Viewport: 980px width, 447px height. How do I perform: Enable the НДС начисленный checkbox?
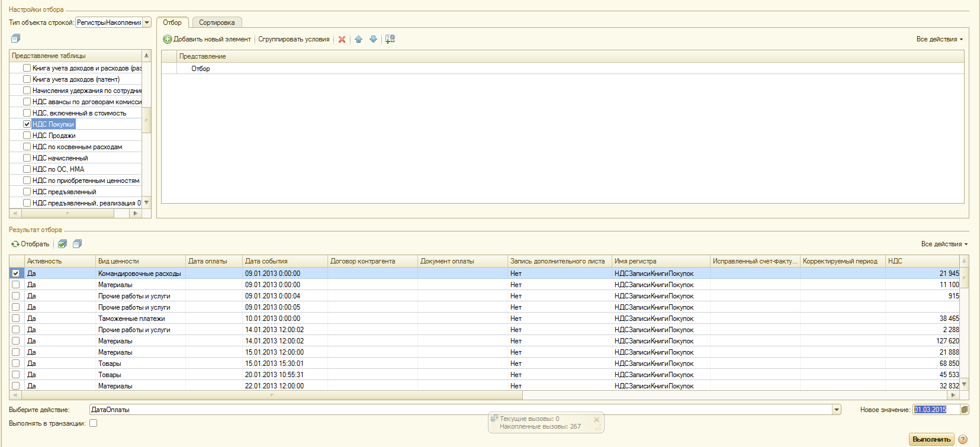tap(27, 157)
